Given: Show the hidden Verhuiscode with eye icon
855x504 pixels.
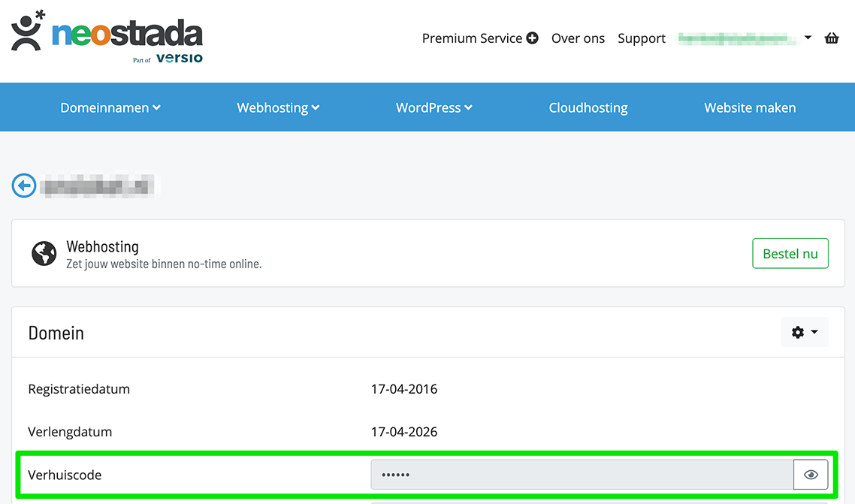Looking at the screenshot, I should (811, 475).
